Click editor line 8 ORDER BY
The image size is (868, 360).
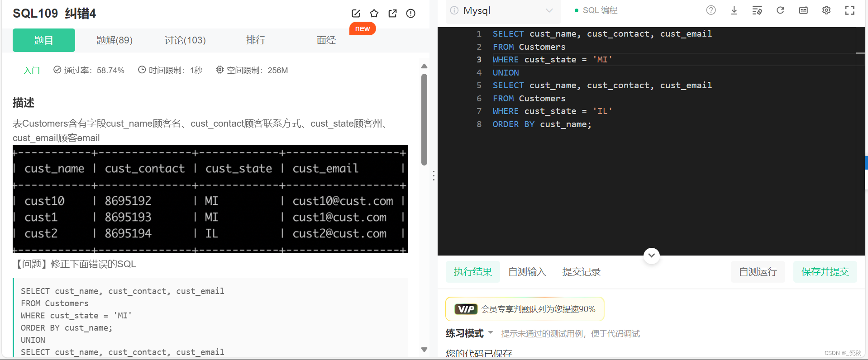[542, 124]
